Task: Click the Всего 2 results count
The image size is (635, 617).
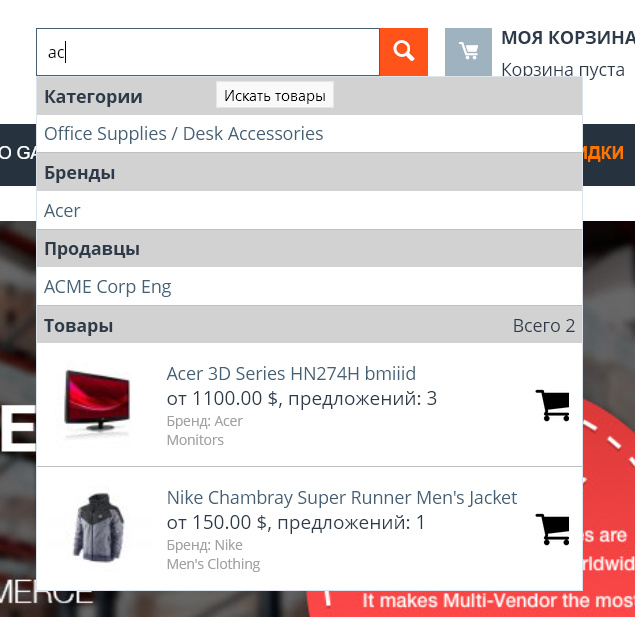Action: [543, 326]
